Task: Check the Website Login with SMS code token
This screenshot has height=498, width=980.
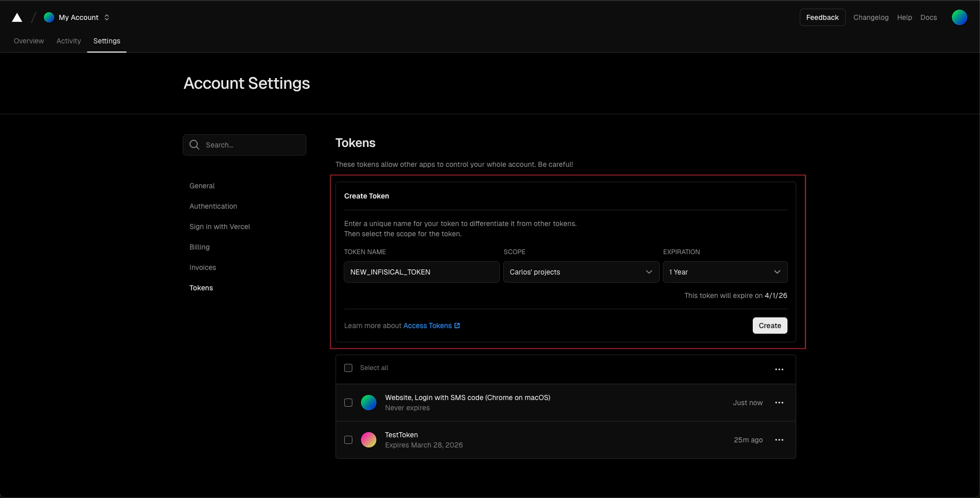Action: click(x=348, y=403)
